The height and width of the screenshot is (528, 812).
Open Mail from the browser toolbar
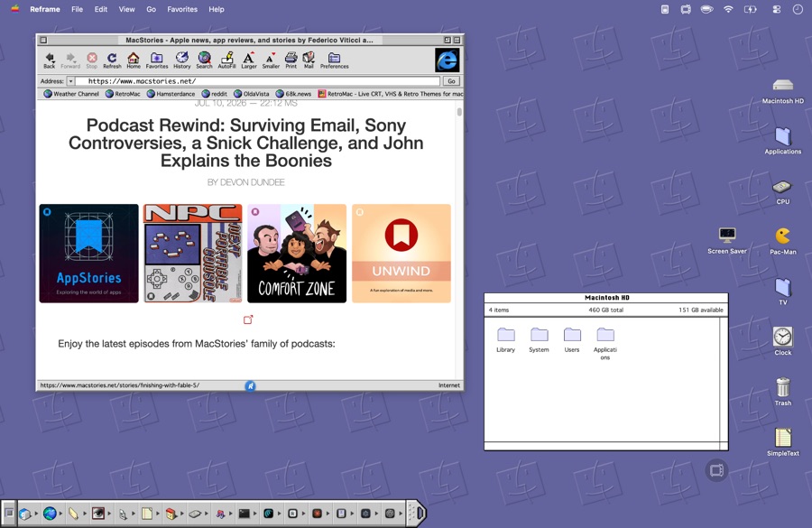[x=309, y=60]
